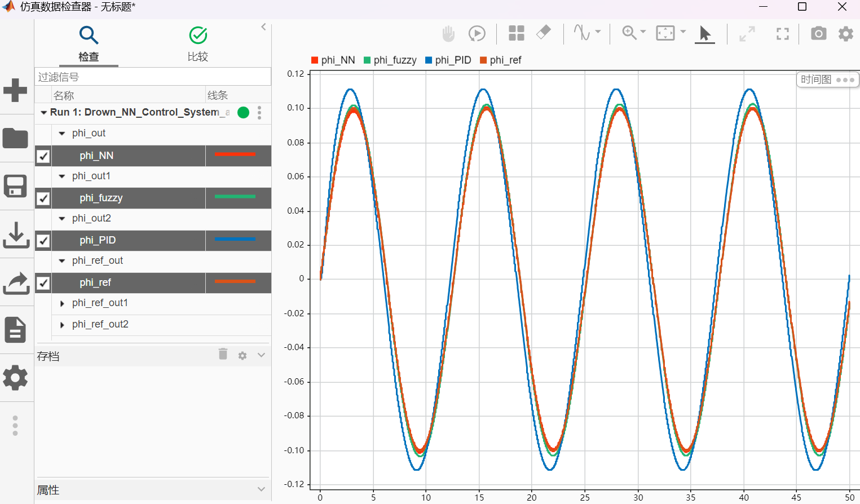The width and height of the screenshot is (860, 504).
Task: Click the replay play button icon
Action: pyautogui.click(x=477, y=34)
